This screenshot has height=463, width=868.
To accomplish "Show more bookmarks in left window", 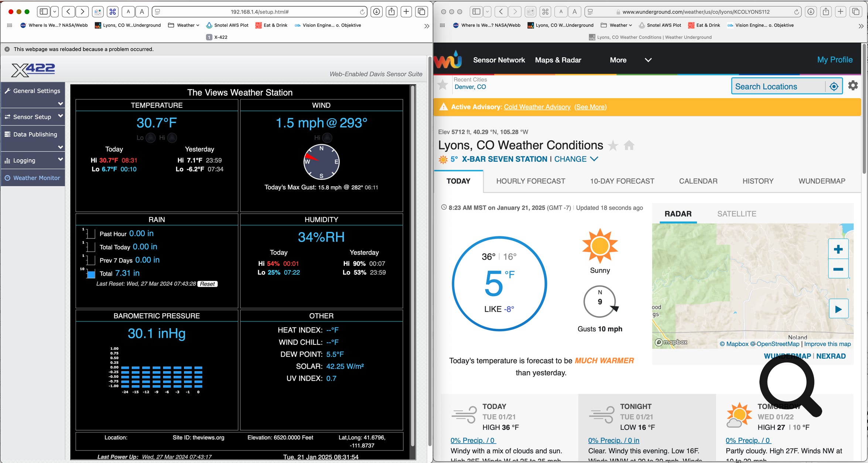I will point(427,26).
